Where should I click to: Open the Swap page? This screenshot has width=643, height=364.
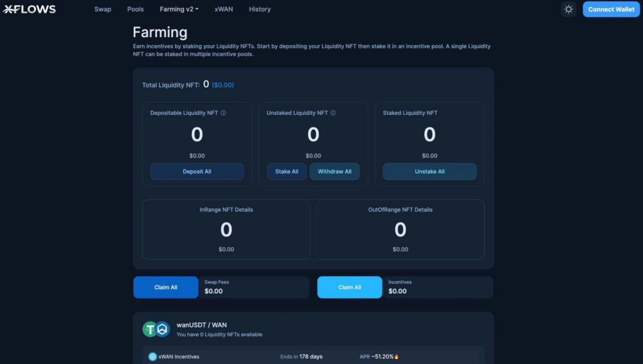pos(103,9)
